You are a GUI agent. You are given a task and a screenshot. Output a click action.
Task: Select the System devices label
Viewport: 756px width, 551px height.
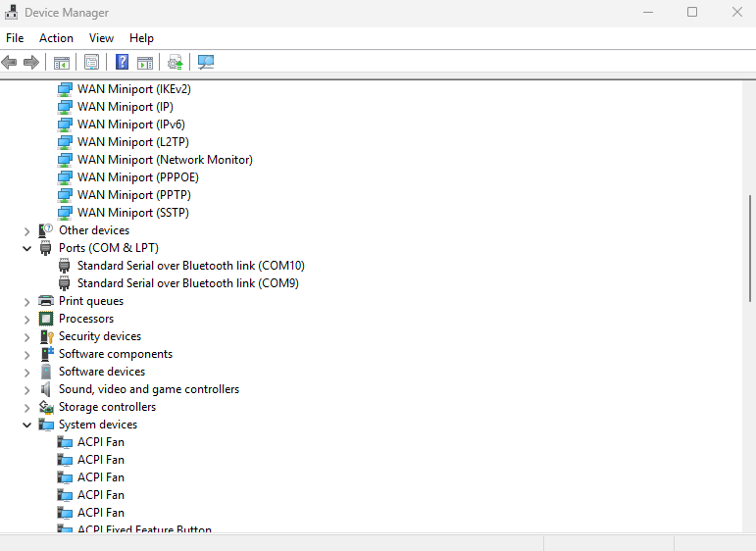(98, 425)
